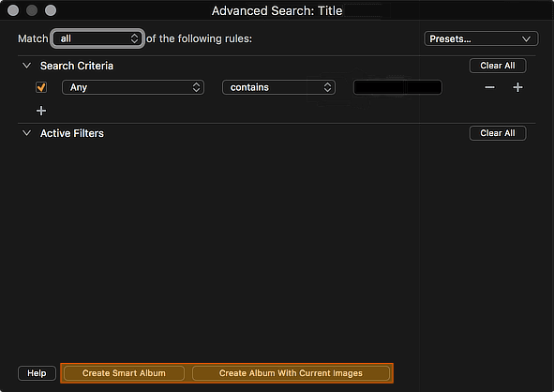Screen dimensions: 554x392
Task: Remove the rule with the minus icon
Action: coord(489,87)
